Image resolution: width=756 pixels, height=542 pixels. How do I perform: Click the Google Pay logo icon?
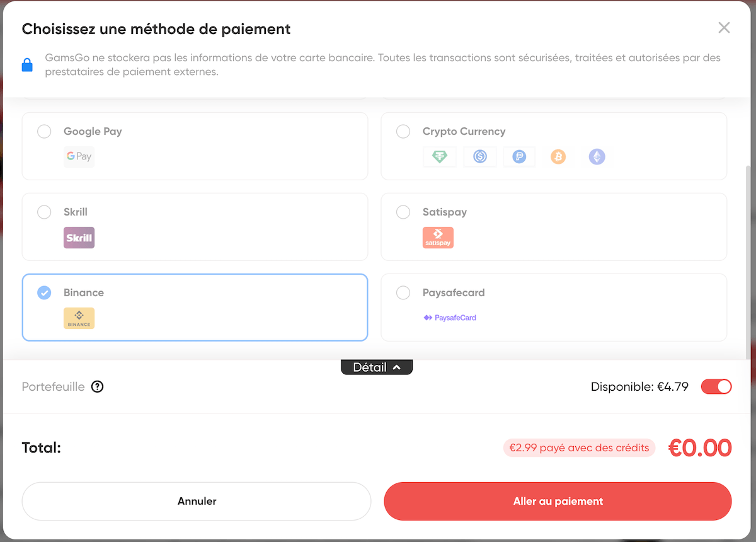(79, 156)
